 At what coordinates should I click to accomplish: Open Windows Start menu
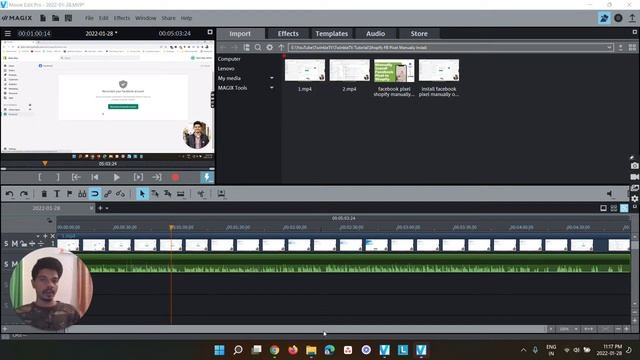[x=219, y=350]
